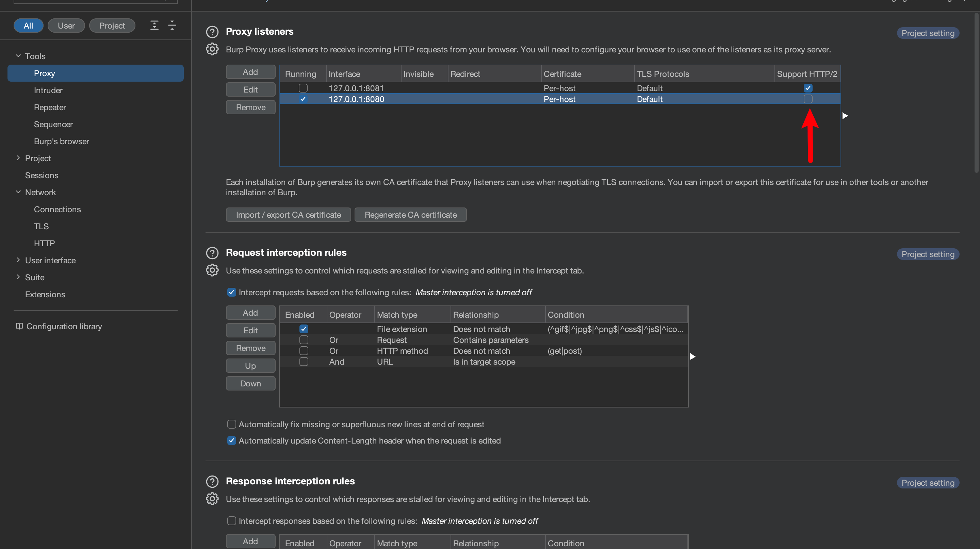Viewport: 980px width, 549px height.
Task: Expand Request interception table side arrow
Action: [x=692, y=356]
